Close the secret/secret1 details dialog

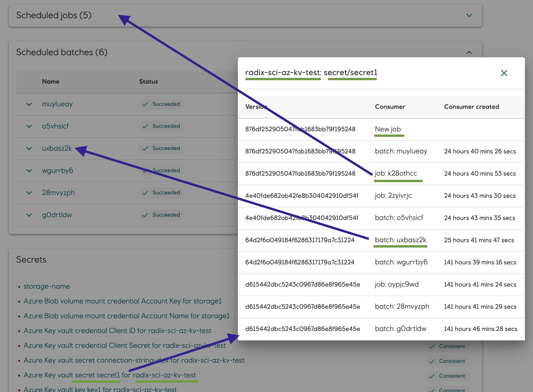pos(504,73)
